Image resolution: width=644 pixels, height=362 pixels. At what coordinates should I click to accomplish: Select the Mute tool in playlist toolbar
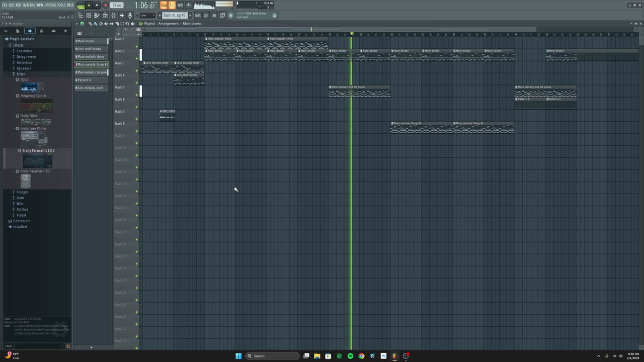pos(106,24)
